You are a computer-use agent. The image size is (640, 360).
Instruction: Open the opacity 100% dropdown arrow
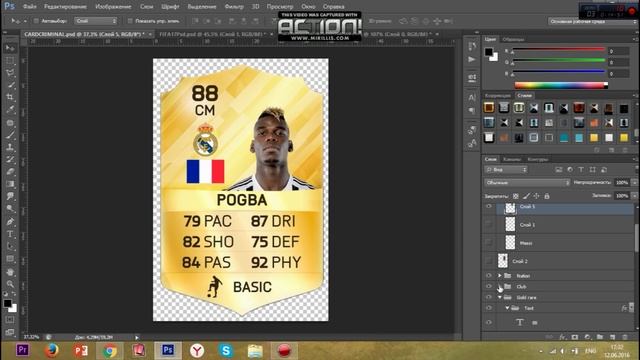(635, 183)
